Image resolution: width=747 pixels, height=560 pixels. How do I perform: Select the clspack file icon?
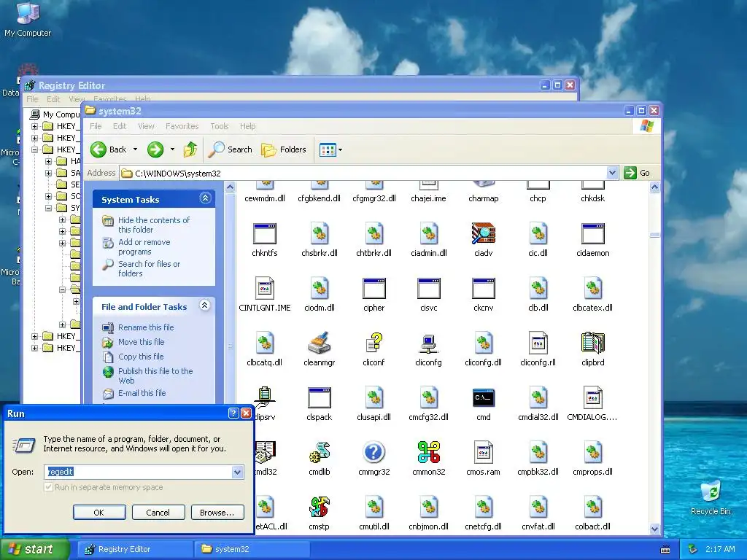click(x=320, y=397)
